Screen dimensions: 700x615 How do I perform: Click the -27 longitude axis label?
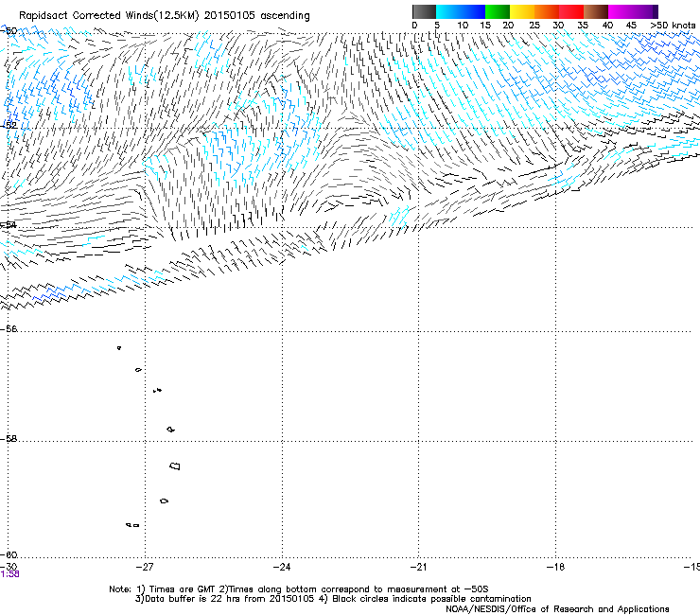point(145,567)
